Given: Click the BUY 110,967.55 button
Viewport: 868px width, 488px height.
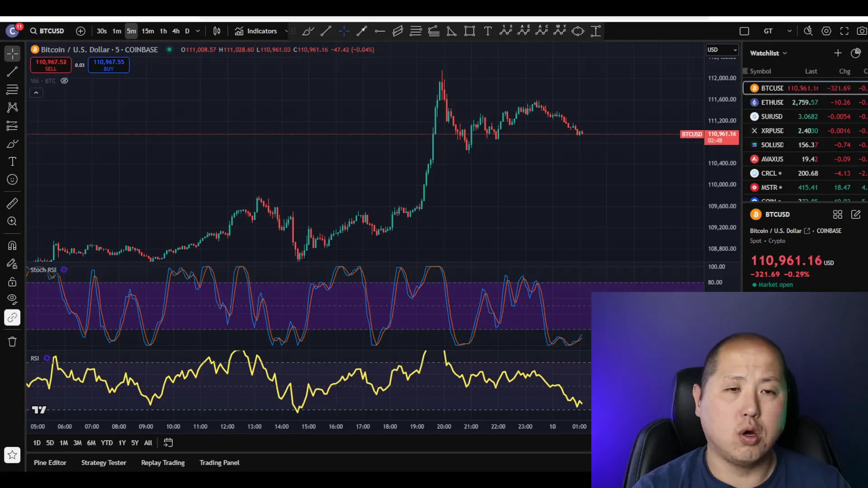Looking at the screenshot, I should pos(108,65).
